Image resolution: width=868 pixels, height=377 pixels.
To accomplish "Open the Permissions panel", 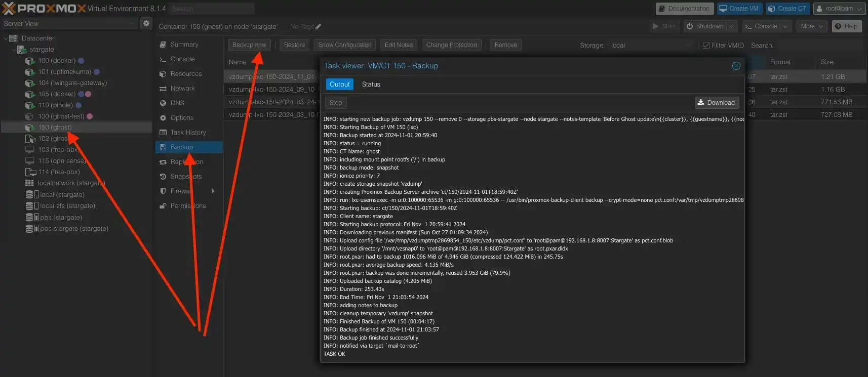I will (188, 206).
